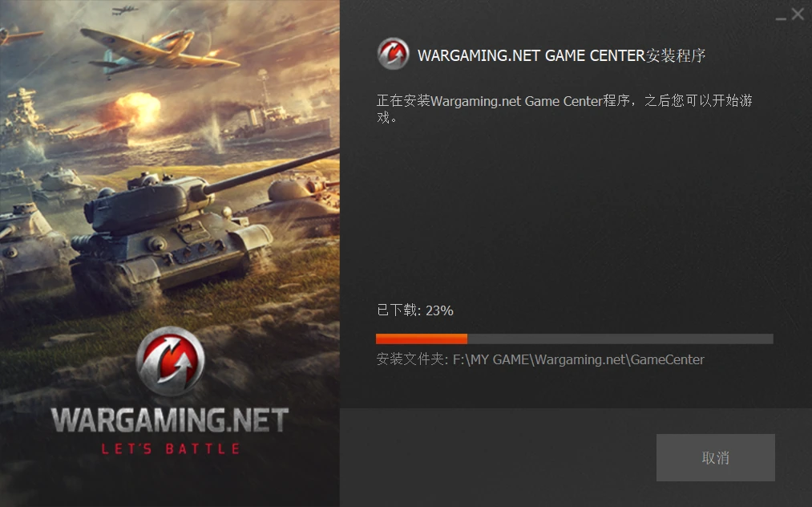Click the large Wargaming emblem above WARGAMING.NET
Image resolution: width=812 pixels, height=507 pixels.
171,361
